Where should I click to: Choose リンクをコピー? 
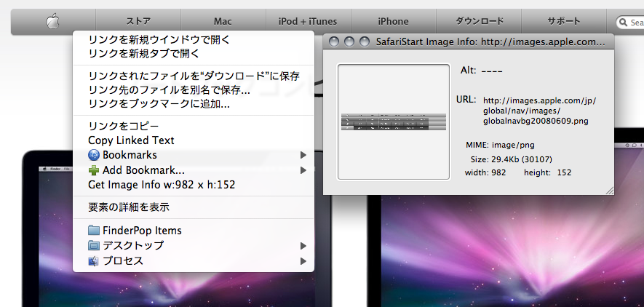click(193, 126)
